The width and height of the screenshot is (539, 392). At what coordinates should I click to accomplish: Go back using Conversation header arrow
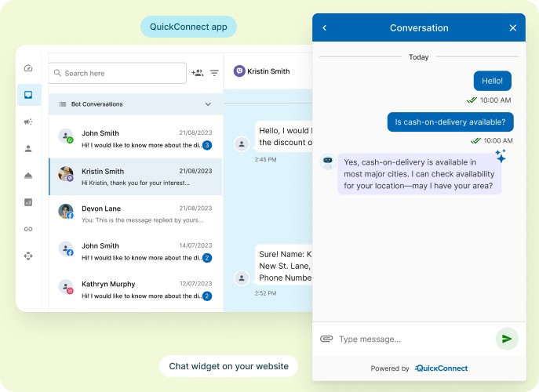(325, 28)
